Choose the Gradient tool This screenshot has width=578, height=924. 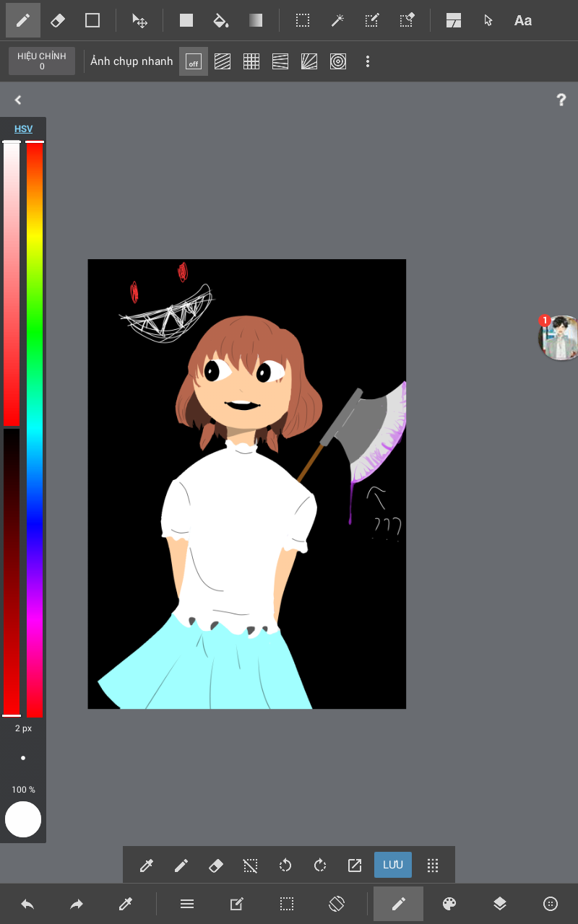(x=256, y=20)
